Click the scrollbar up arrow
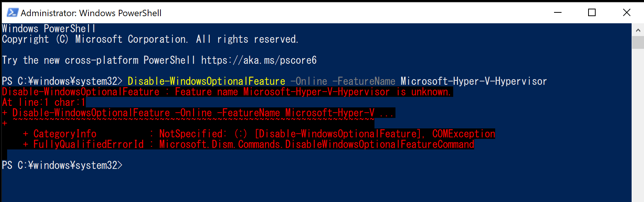This screenshot has height=202, width=644. pyautogui.click(x=638, y=30)
